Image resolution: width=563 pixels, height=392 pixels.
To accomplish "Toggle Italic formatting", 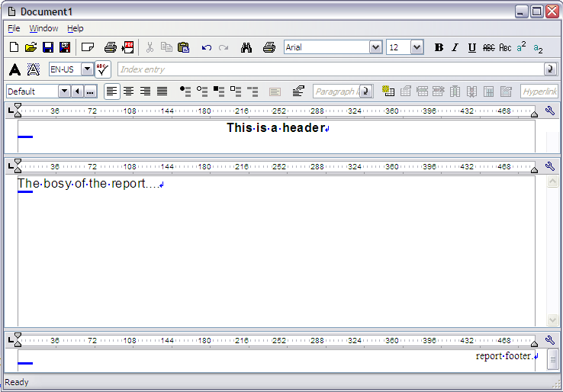I will click(455, 47).
